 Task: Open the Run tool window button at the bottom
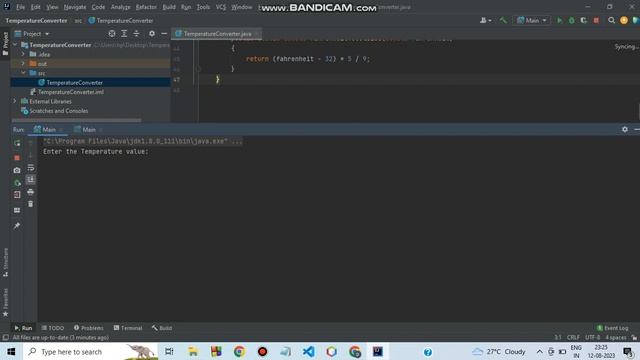click(x=23, y=328)
